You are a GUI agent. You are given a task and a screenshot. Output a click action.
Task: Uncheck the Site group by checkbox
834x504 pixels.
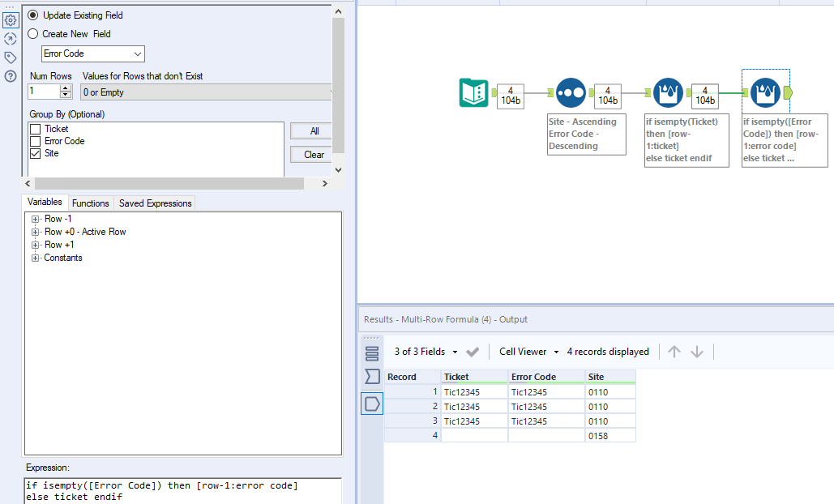pos(35,153)
